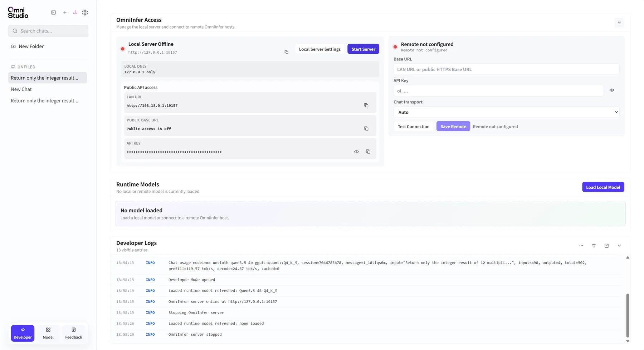The width and height of the screenshot is (644, 350).
Task: Collapse the OmniInfer Access section
Action: click(619, 23)
